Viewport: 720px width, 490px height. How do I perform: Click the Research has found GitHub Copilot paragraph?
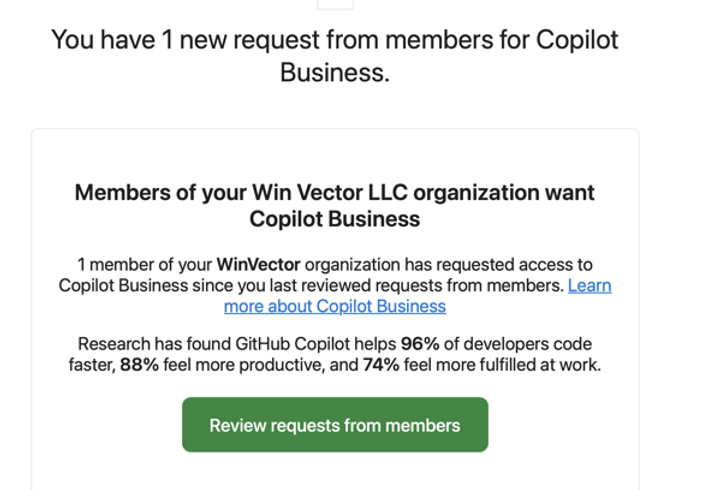click(x=335, y=355)
